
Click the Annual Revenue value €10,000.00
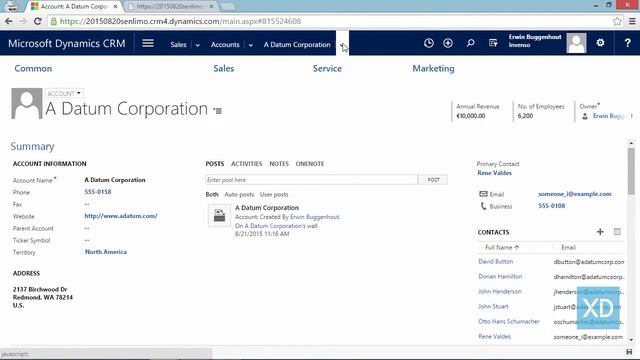click(x=471, y=116)
